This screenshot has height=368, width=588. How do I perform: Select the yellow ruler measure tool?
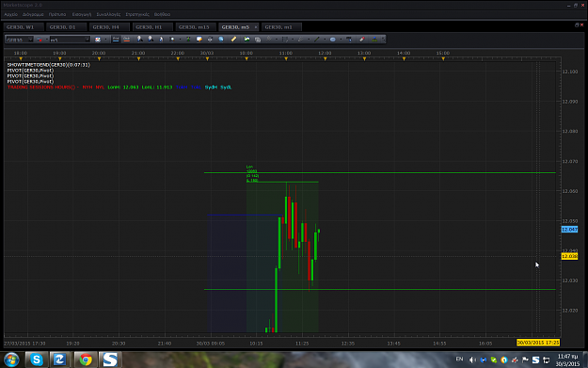tap(233, 39)
